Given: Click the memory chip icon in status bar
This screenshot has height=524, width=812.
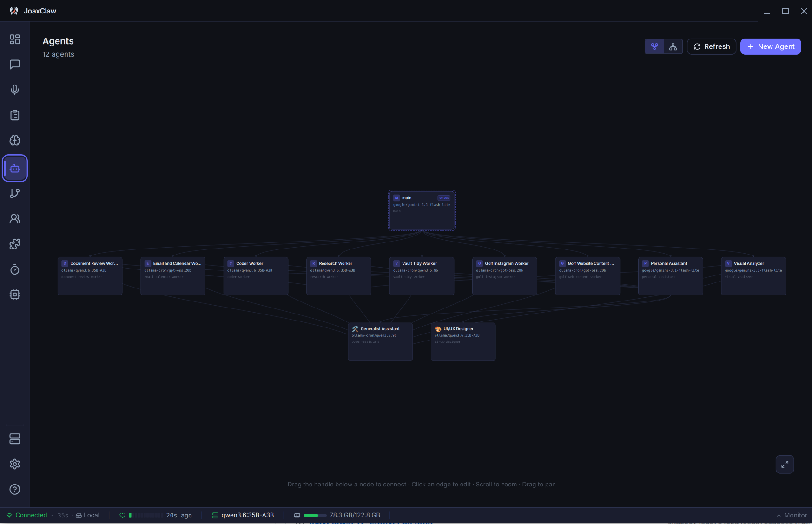Looking at the screenshot, I should click(x=297, y=515).
